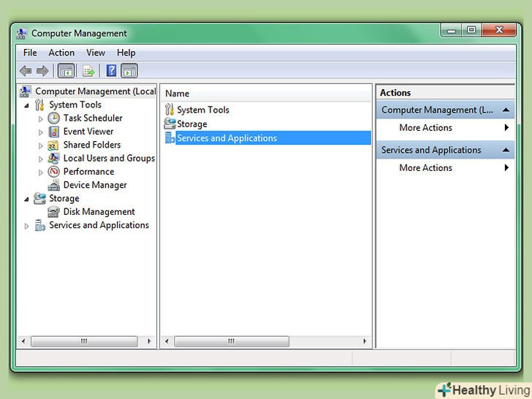Click center pane scroll left arrow

point(167,341)
